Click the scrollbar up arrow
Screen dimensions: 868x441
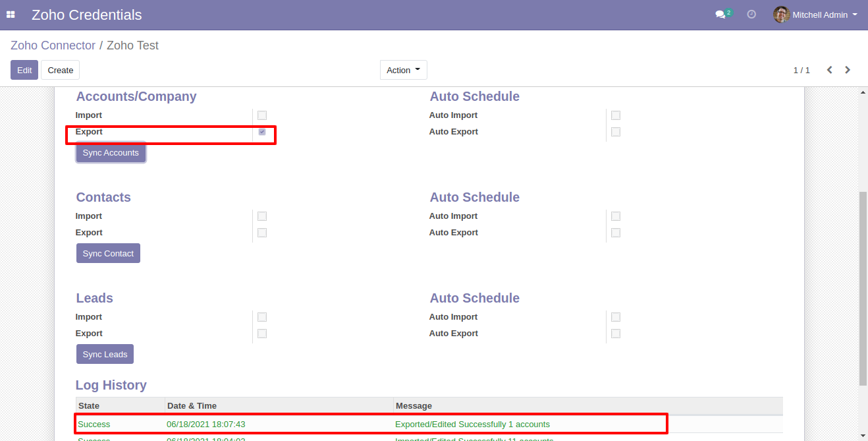tap(863, 92)
